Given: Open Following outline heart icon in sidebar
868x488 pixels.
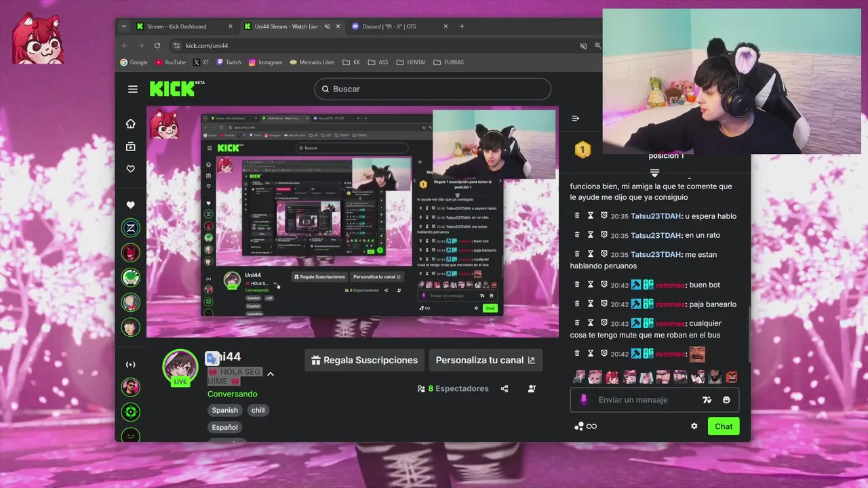Looking at the screenshot, I should point(131,169).
